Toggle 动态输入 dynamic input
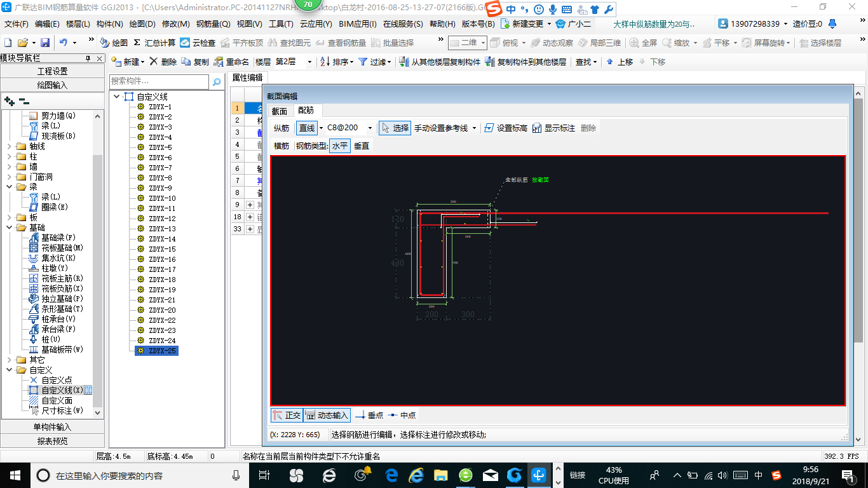Viewport: 868px width, 488px height. [x=327, y=415]
